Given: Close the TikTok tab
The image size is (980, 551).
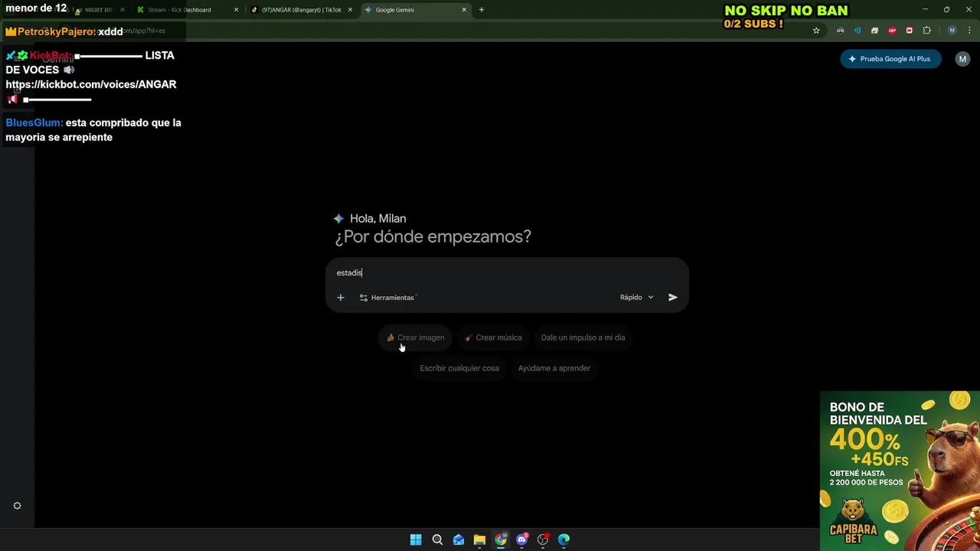Looking at the screenshot, I should [x=351, y=10].
